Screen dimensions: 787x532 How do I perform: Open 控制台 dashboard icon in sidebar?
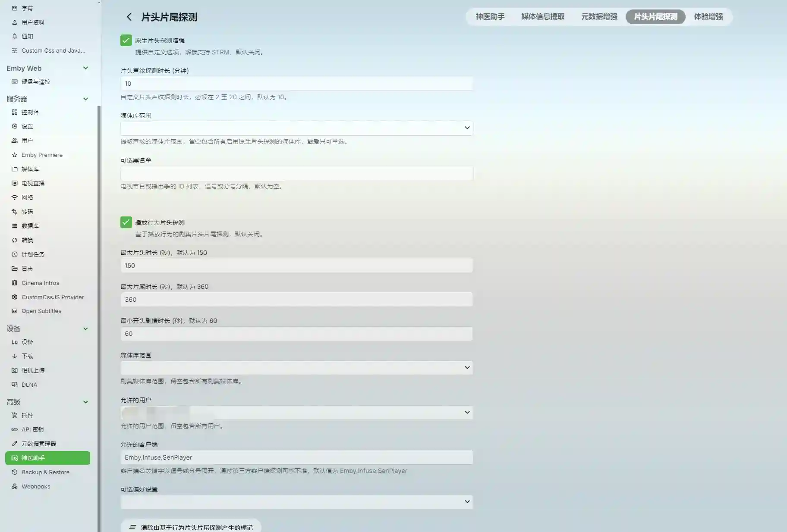click(15, 112)
